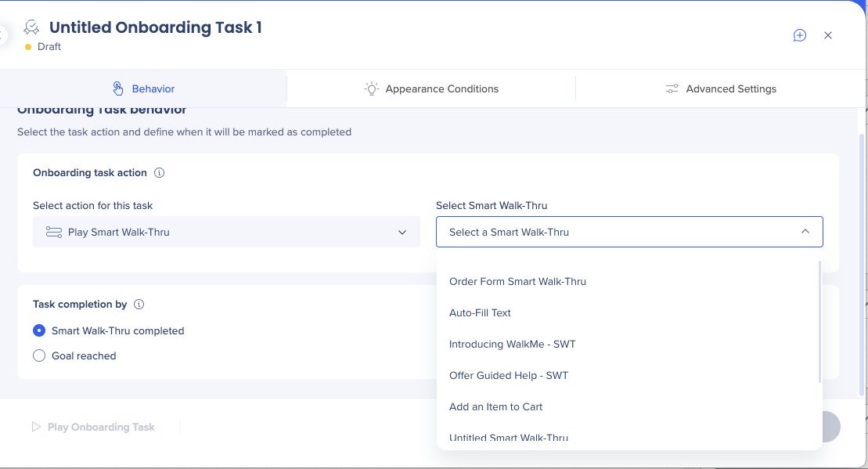This screenshot has width=868, height=469.
Task: Click the Play Smart Walk-Thru flow icon
Action: click(x=54, y=232)
